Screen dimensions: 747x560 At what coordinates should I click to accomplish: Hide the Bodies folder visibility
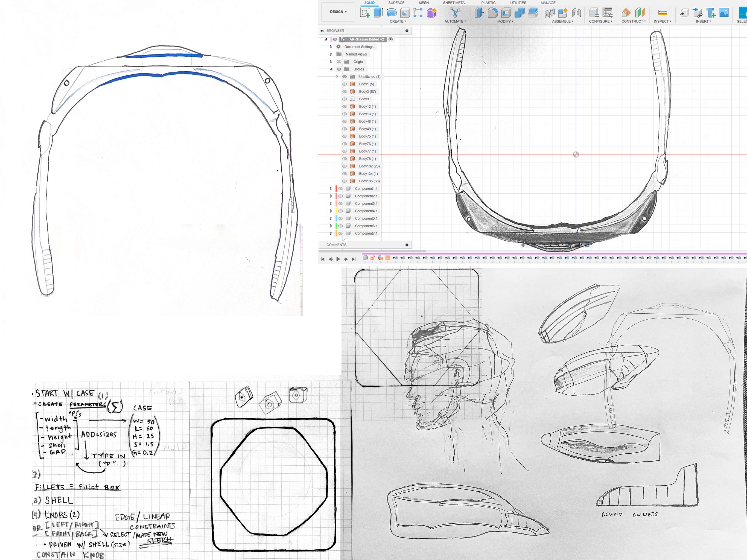tap(339, 69)
